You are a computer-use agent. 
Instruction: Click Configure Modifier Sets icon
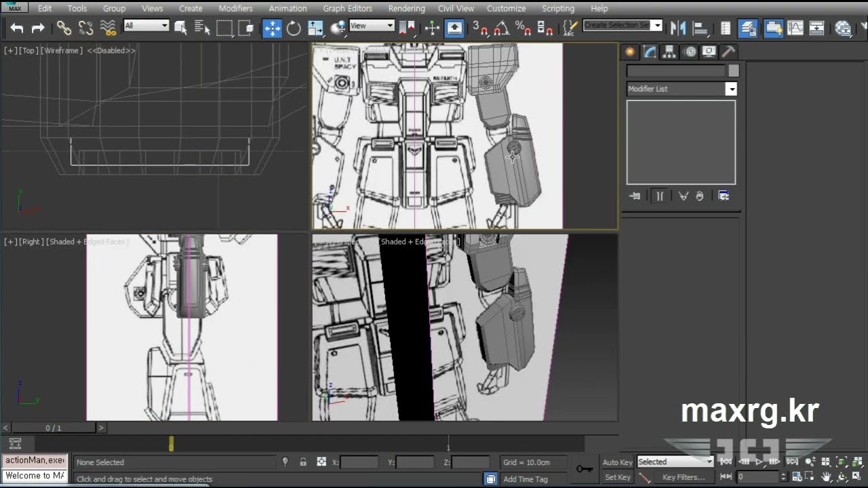click(724, 196)
